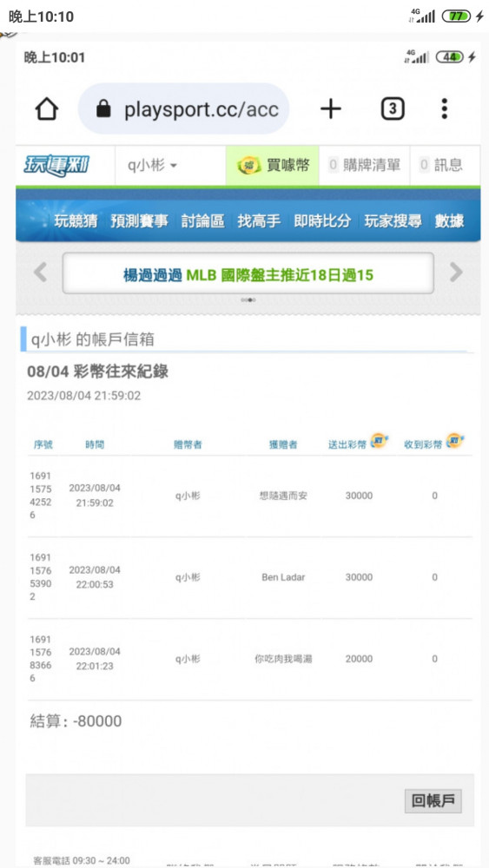Image resolution: width=489 pixels, height=868 pixels.
Task: Go to 預測賽事 menu item
Action: tap(139, 221)
